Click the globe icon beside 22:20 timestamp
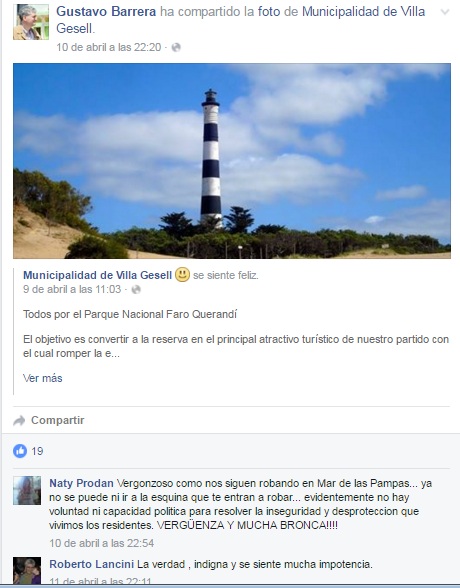460x588 pixels. 176,48
